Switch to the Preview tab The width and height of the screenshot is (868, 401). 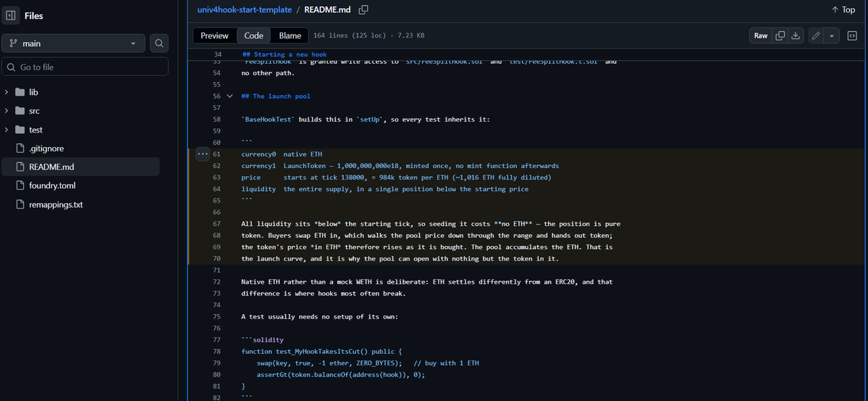click(214, 35)
